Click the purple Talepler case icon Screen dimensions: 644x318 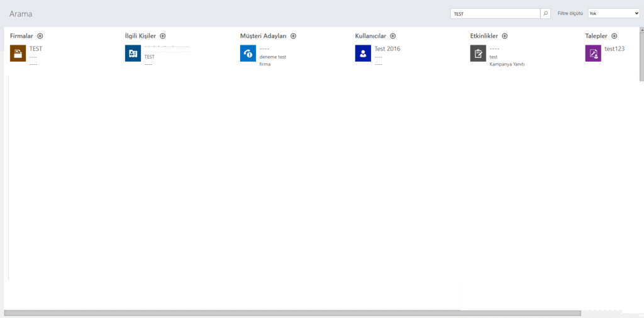[x=592, y=54]
